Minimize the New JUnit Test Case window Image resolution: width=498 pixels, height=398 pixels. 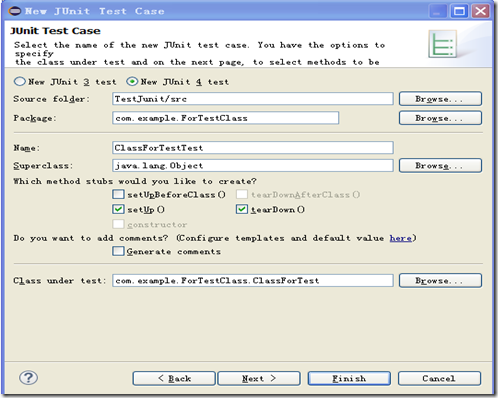(438, 11)
